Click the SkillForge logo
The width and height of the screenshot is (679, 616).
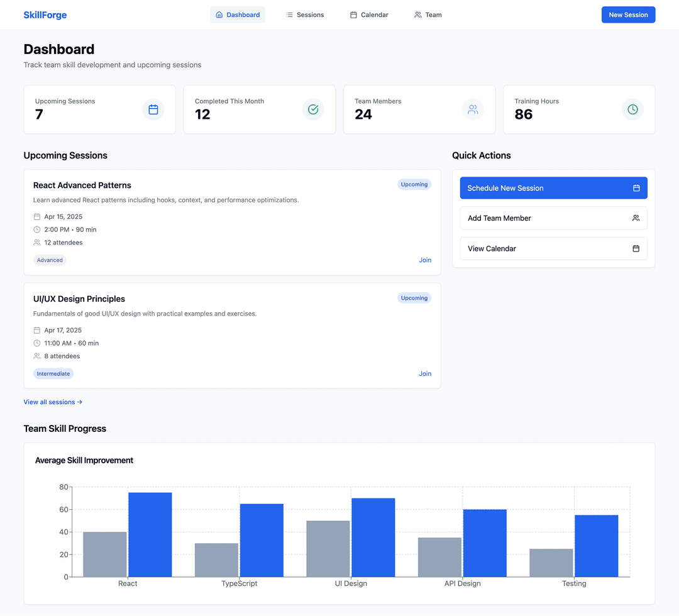coord(45,15)
